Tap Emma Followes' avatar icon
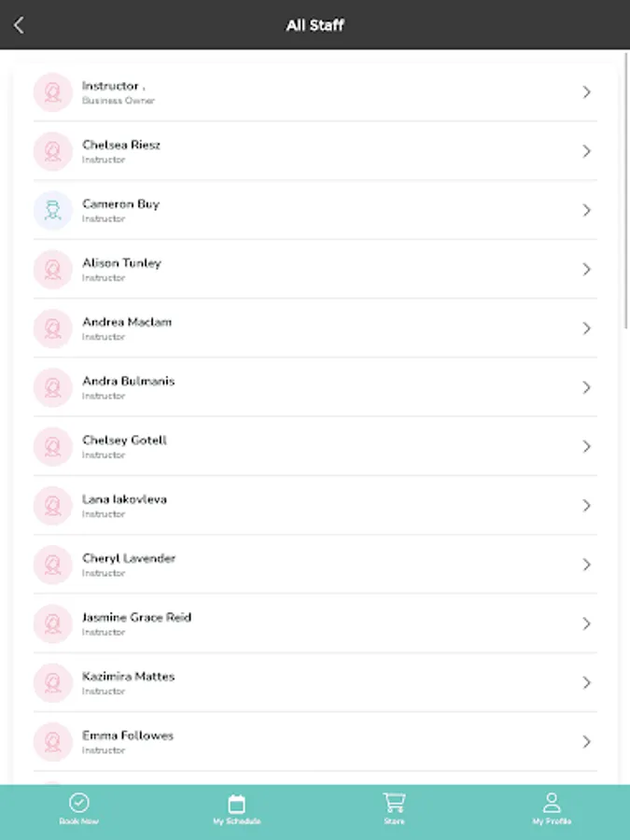This screenshot has width=630, height=840. pos(53,742)
